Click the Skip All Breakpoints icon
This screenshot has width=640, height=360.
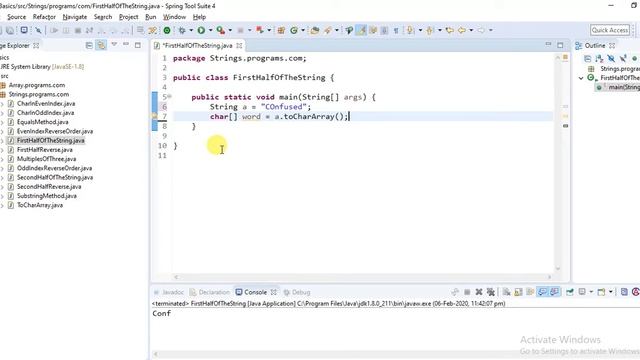point(38,30)
